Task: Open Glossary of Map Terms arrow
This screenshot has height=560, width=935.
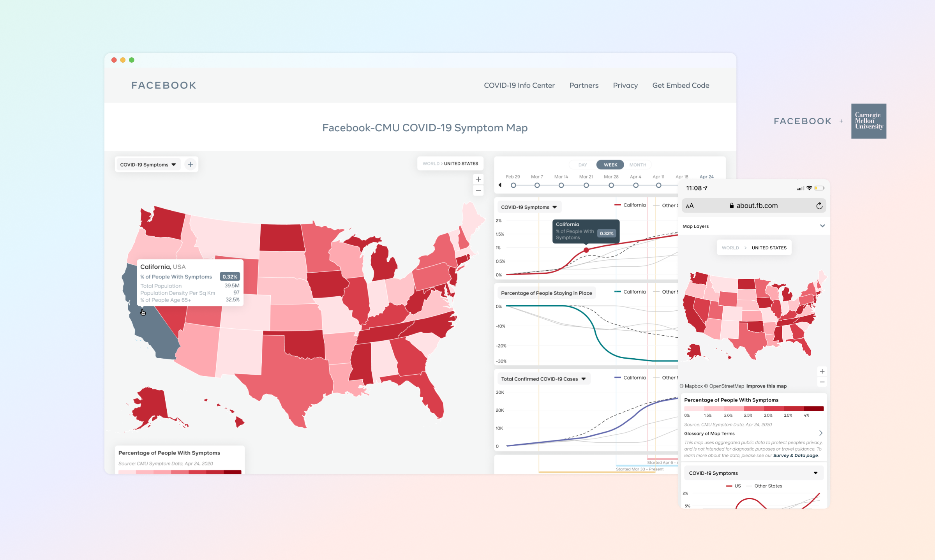Action: click(821, 433)
